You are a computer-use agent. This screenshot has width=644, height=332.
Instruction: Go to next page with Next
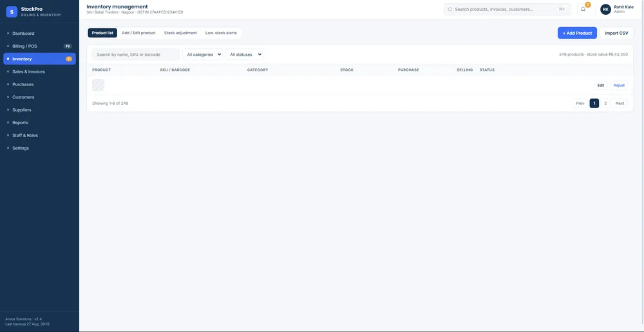click(620, 104)
